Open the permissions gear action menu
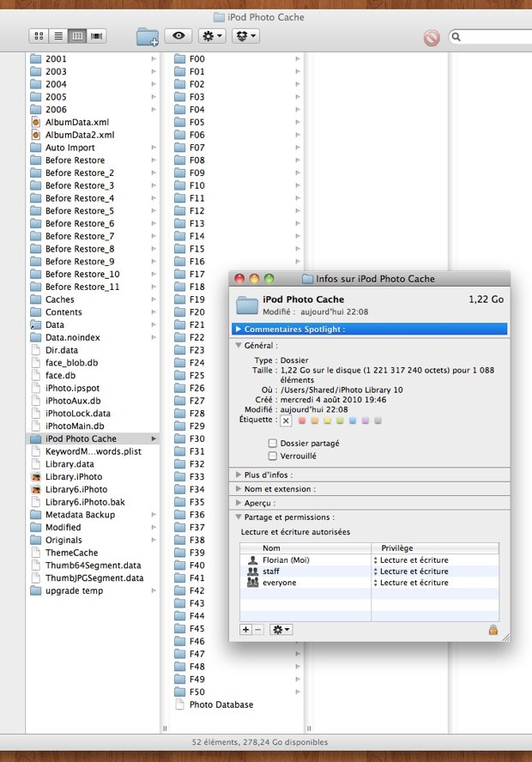The width and height of the screenshot is (532, 762). click(281, 630)
